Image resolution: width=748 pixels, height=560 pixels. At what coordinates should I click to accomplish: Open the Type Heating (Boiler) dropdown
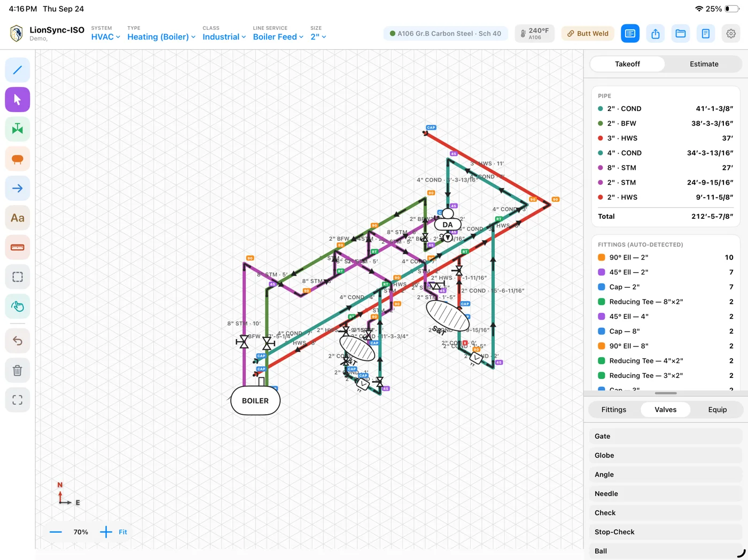161,37
